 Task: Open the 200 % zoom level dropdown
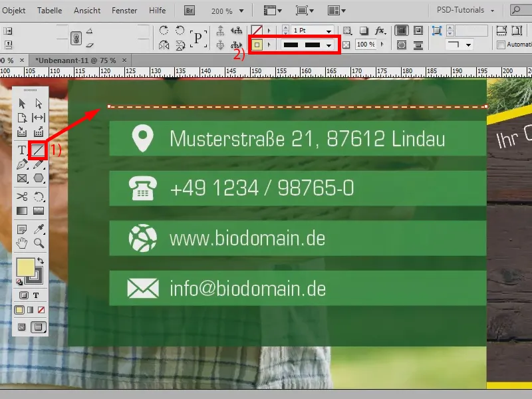[241, 11]
